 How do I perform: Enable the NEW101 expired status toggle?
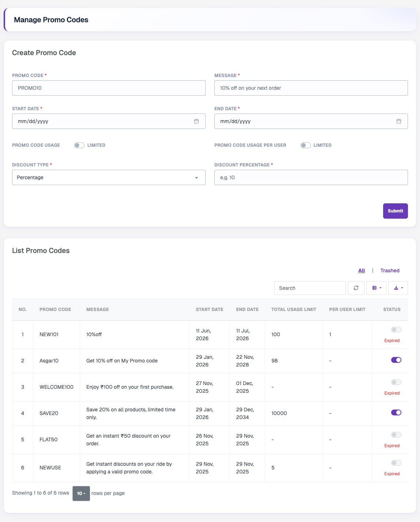coord(396,330)
